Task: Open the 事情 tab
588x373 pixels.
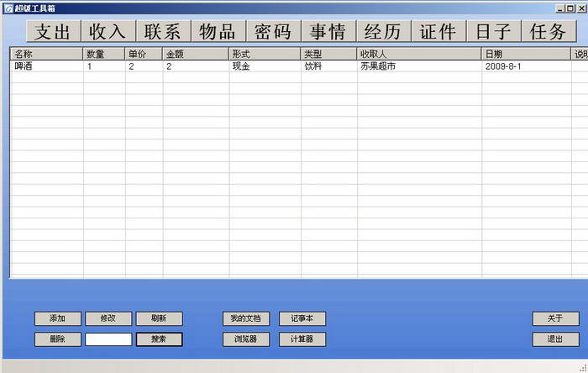Action: (x=328, y=31)
